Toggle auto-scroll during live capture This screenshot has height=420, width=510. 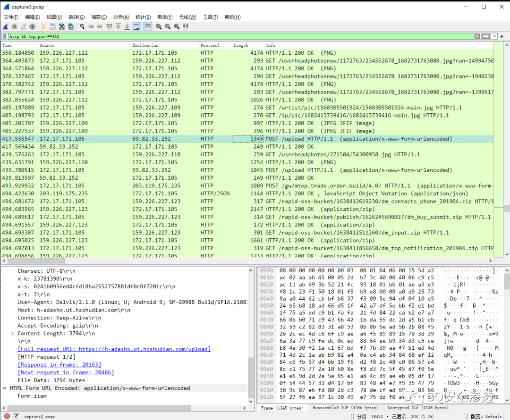[136, 26]
